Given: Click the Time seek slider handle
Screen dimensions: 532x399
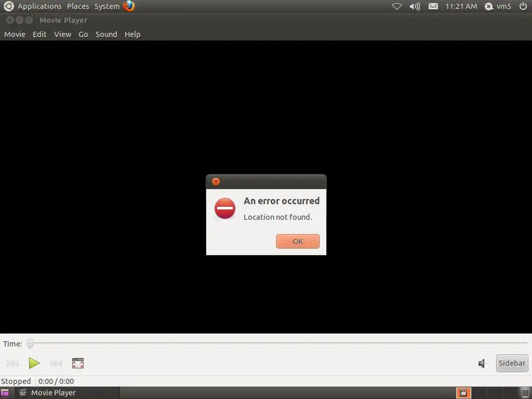Looking at the screenshot, I should (30, 343).
